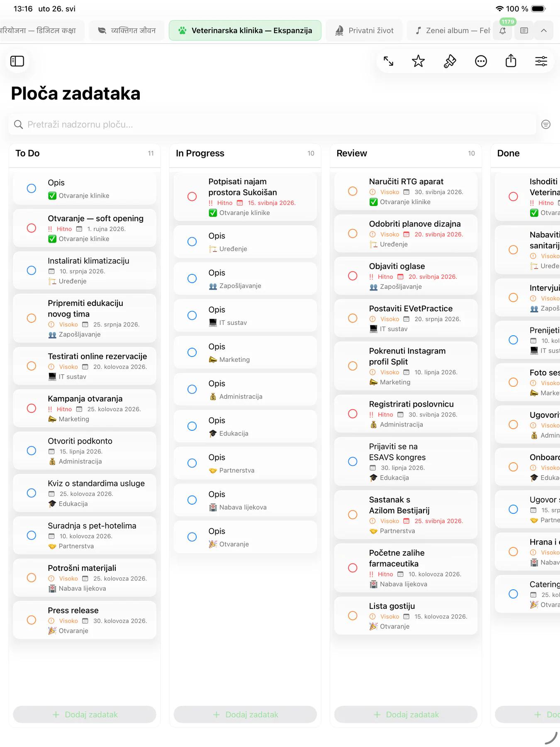Tick the Press release task circle
The width and height of the screenshot is (560, 747).
[x=32, y=620]
